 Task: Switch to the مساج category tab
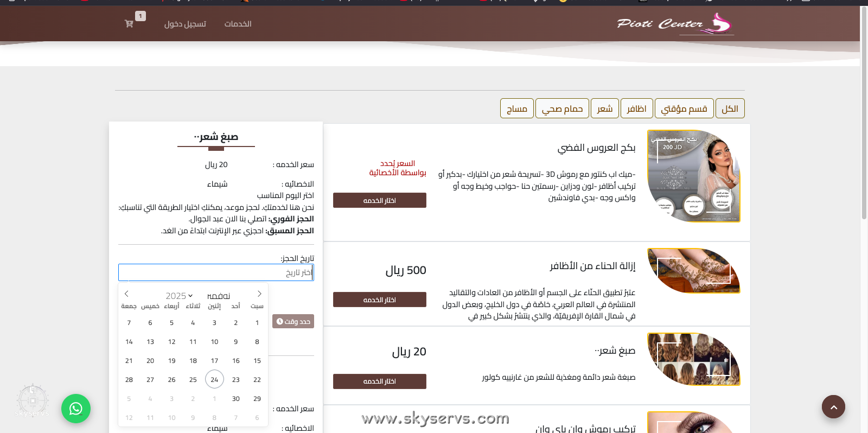pyautogui.click(x=516, y=109)
